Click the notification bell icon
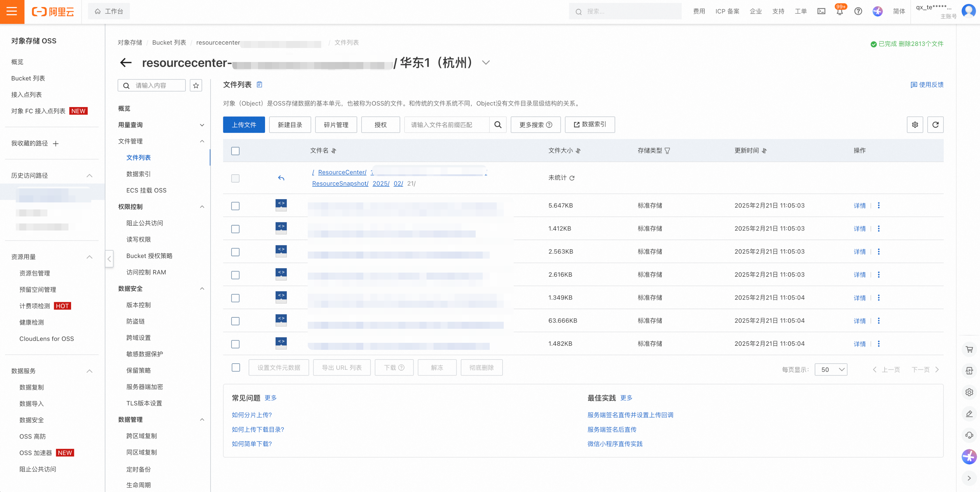This screenshot has height=492, width=980. (839, 11)
